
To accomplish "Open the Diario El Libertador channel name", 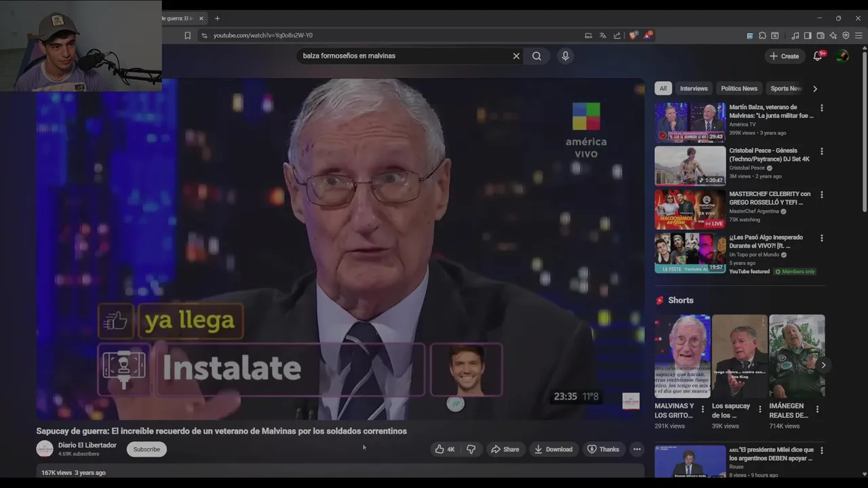I will coord(87,445).
